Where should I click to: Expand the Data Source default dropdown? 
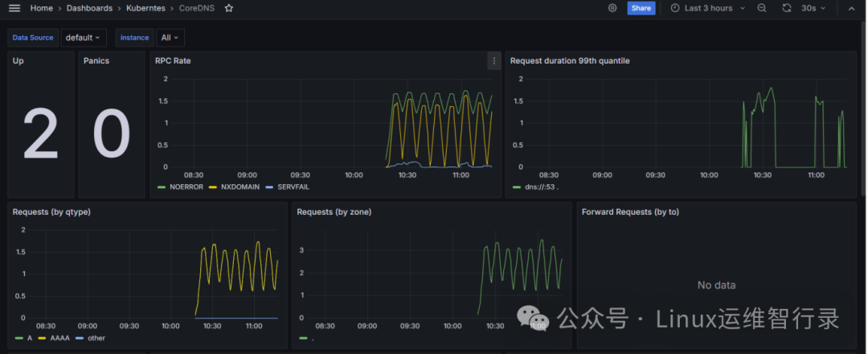point(83,38)
